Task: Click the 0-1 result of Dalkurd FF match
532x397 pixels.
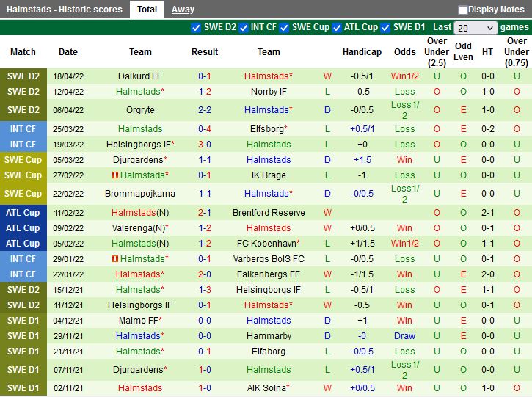Action: (205, 76)
